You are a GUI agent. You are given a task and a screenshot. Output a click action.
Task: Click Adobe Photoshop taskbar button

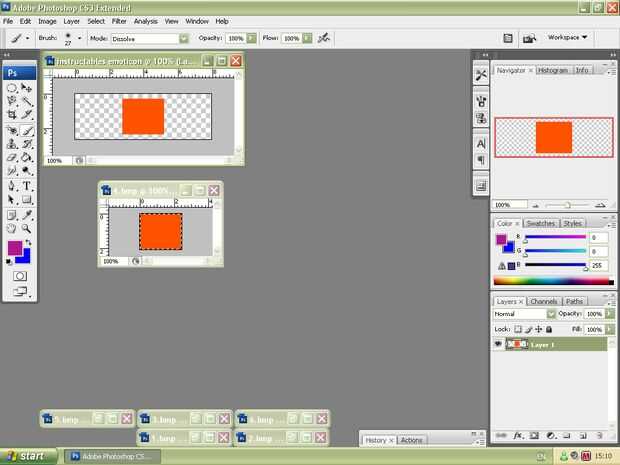pos(112,456)
